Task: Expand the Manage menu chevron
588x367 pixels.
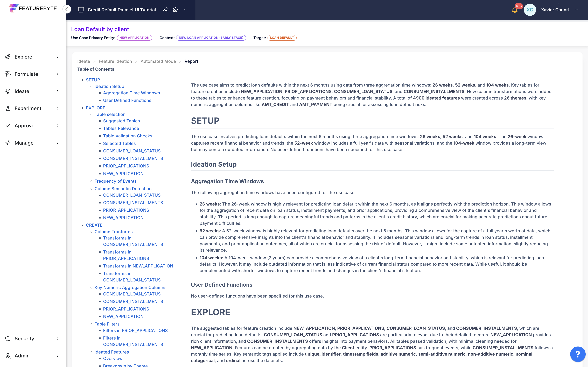Action: click(58, 143)
